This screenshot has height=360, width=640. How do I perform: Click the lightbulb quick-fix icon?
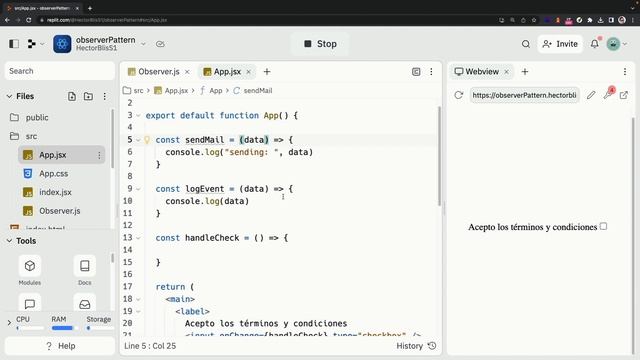147,140
